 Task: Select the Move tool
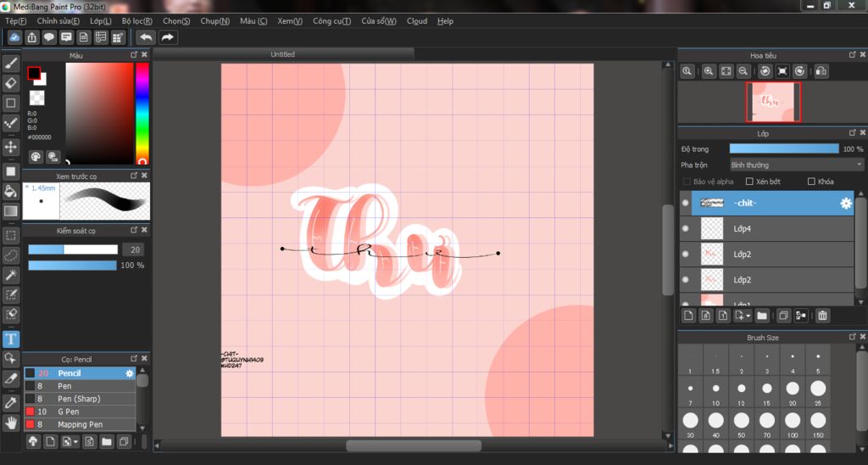click(x=10, y=148)
